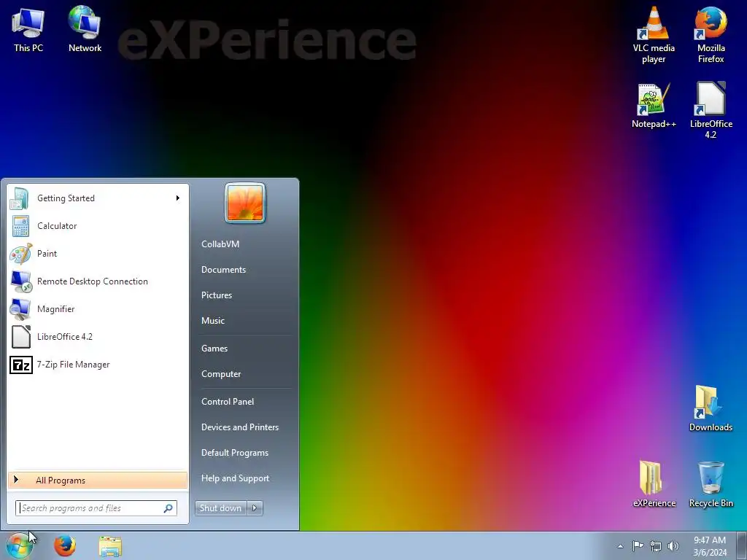
Task: Launch the Calculator icon
Action: point(20,226)
